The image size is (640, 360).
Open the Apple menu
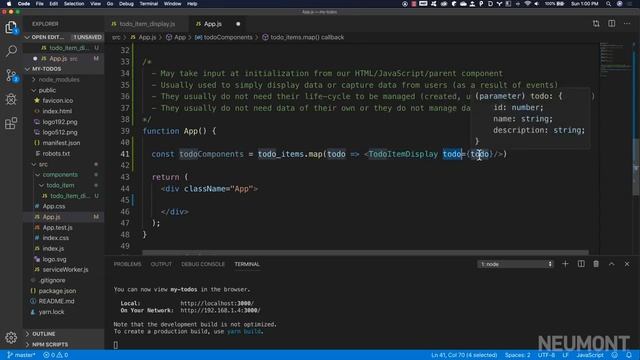click(9, 4)
